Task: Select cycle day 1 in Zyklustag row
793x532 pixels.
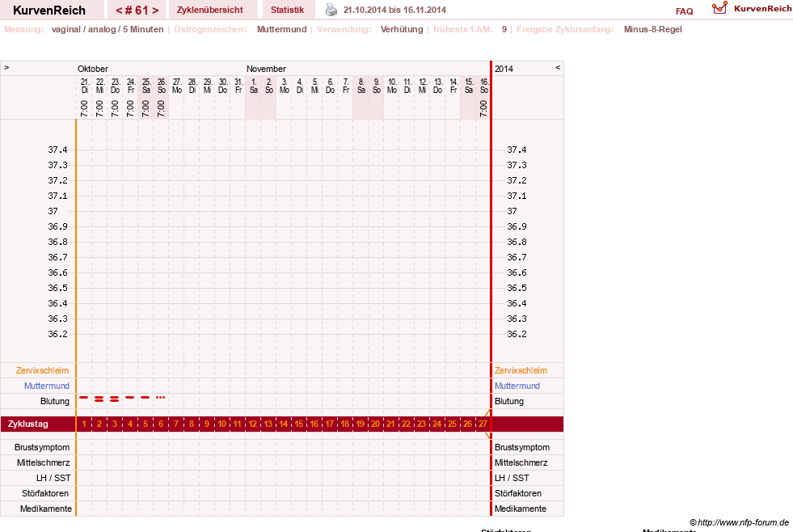Action: (84, 424)
